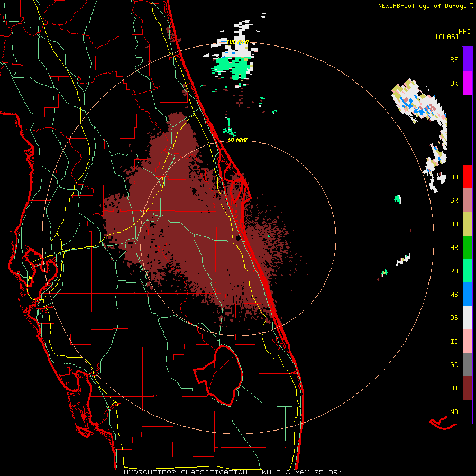Image resolution: width=476 pixels, height=476 pixels.
Task: Click the "8 MAY 25" date text
Action: point(304,472)
